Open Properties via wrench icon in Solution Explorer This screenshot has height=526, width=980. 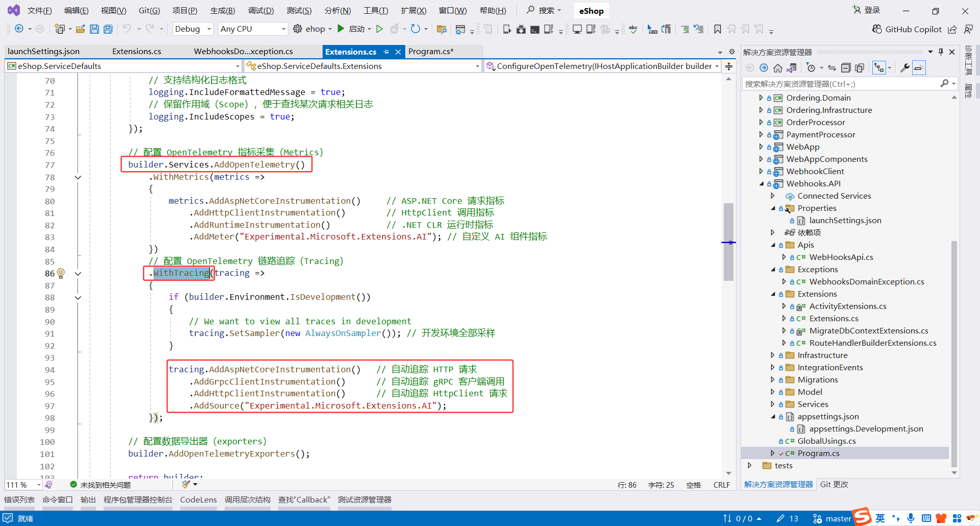[x=904, y=67]
